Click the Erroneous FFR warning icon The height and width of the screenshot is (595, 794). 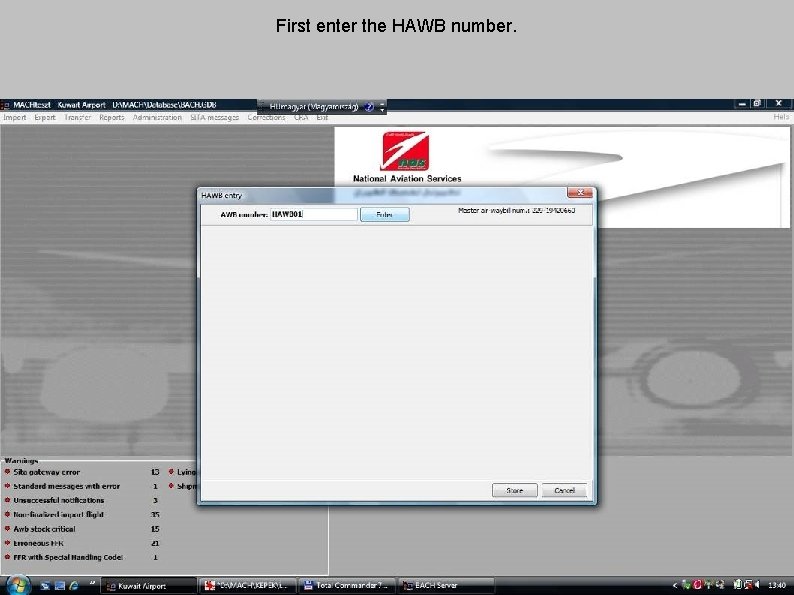[x=8, y=543]
